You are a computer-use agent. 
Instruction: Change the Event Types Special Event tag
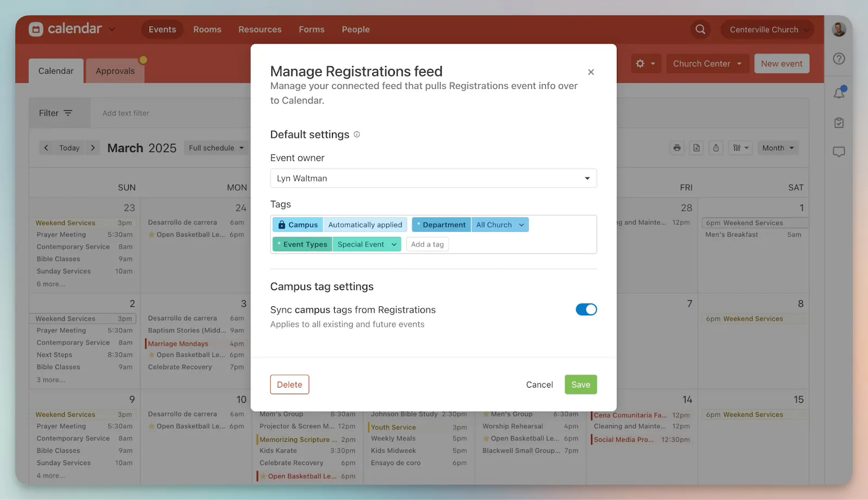366,244
